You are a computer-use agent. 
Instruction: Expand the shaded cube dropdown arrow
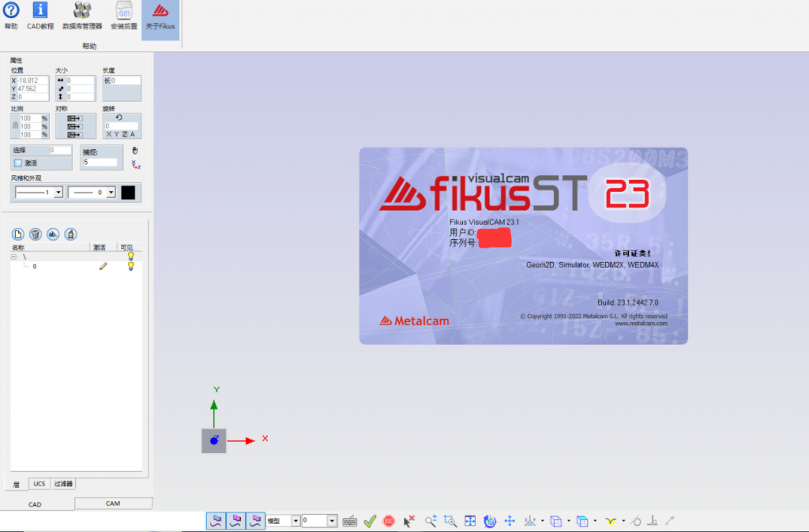tap(595, 521)
